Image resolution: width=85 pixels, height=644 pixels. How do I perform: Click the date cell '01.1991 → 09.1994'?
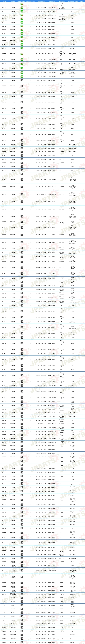tap(41, 77)
